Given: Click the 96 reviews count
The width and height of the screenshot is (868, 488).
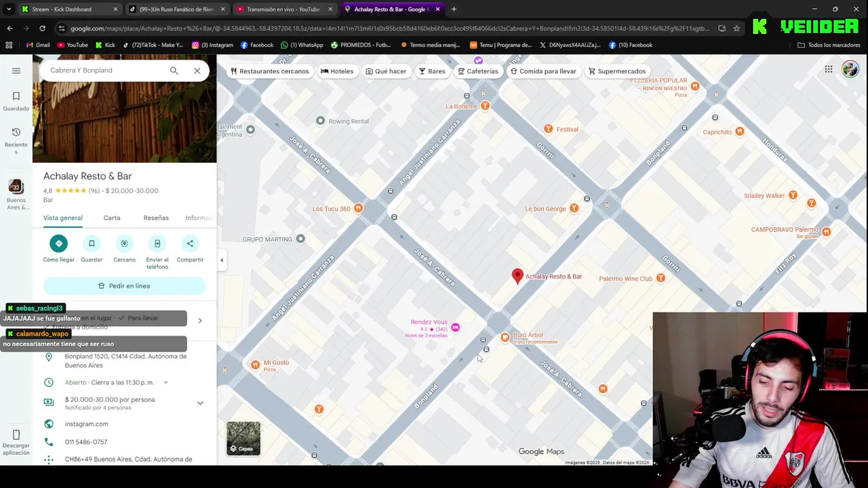Looking at the screenshot, I should [94, 191].
